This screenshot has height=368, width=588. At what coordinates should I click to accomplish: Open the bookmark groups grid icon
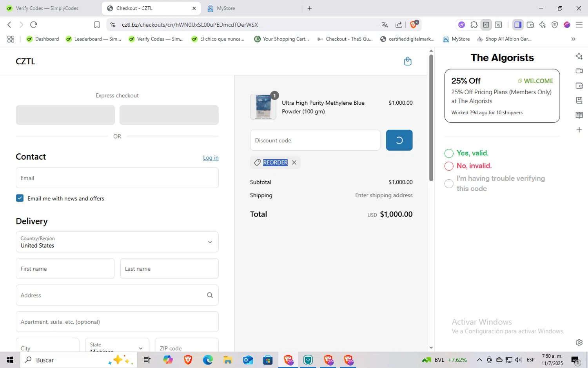[11, 39]
